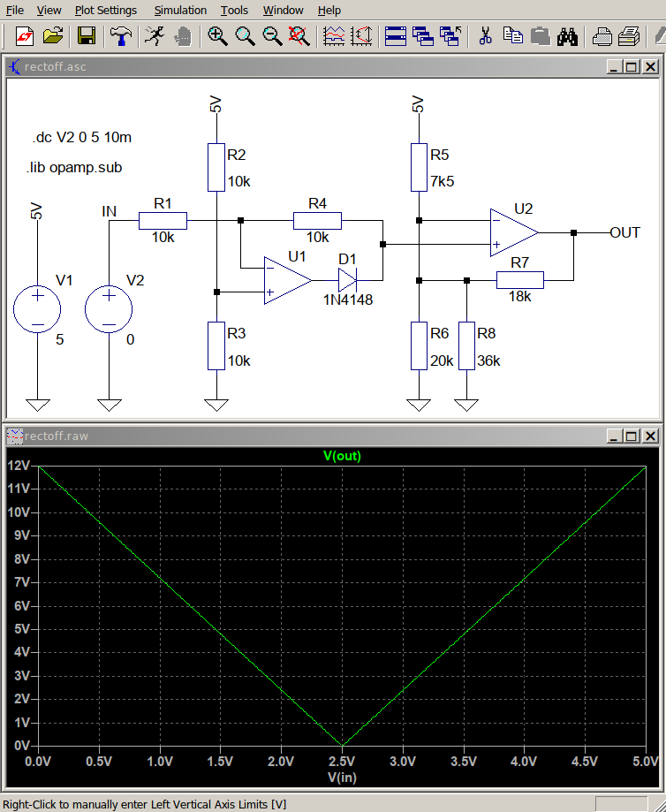This screenshot has height=812, width=666.
Task: Click voltage source V1 symbol
Action: pos(37,309)
